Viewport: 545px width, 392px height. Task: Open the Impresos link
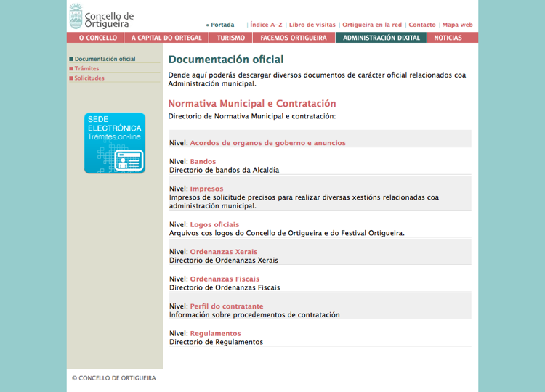coord(206,189)
